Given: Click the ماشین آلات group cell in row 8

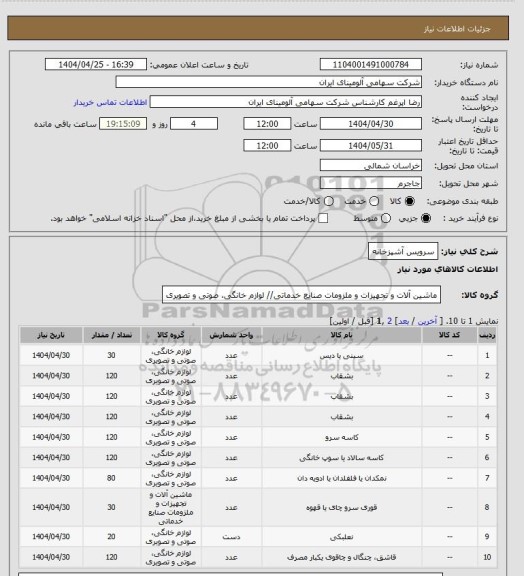Looking at the screenshot, I should click(171, 507).
